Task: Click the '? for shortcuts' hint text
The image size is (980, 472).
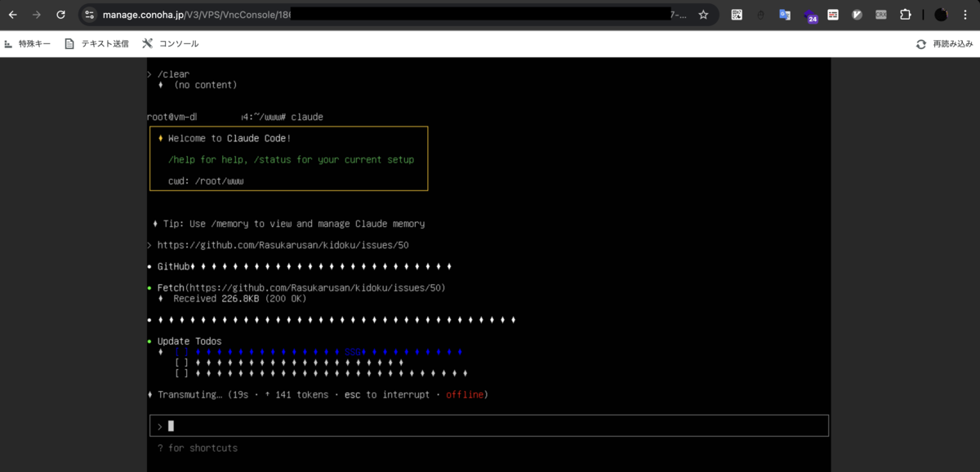Action: [x=198, y=448]
